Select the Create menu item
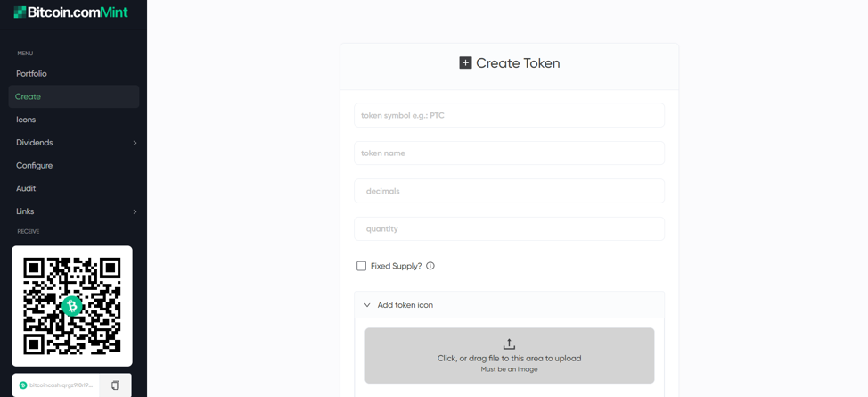The width and height of the screenshot is (868, 397). click(28, 96)
